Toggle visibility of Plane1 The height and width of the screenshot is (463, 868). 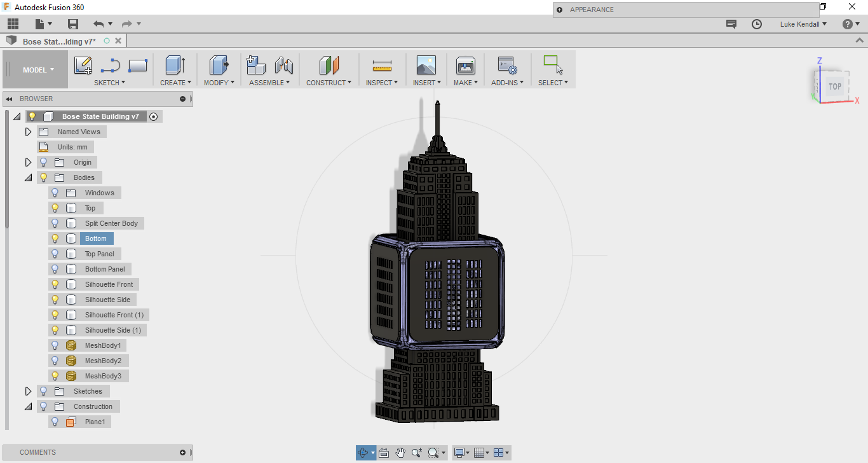[x=55, y=422]
